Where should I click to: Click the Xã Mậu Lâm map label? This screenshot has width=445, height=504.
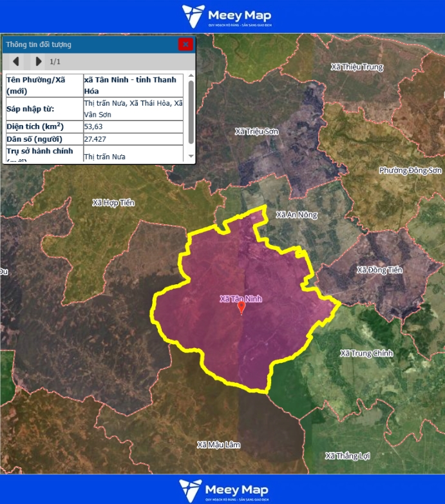tap(219, 445)
